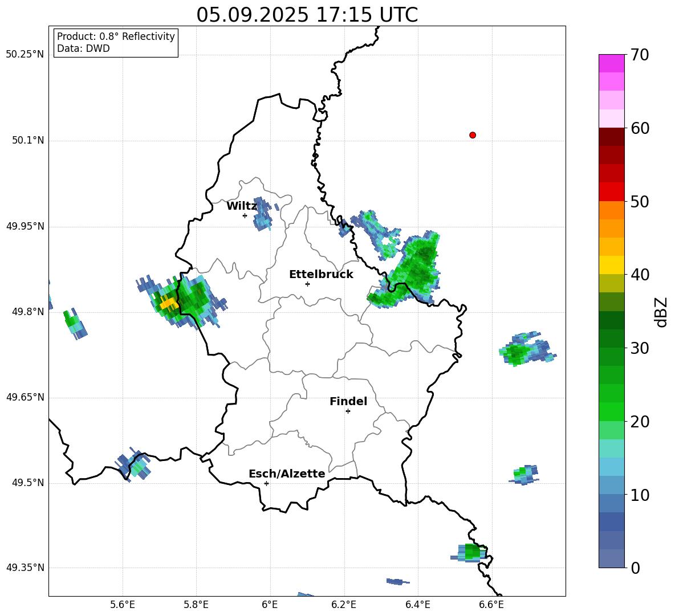This screenshot has width=675, height=616.
Task: Click the 5.8°E longitude label
Action: point(196,605)
